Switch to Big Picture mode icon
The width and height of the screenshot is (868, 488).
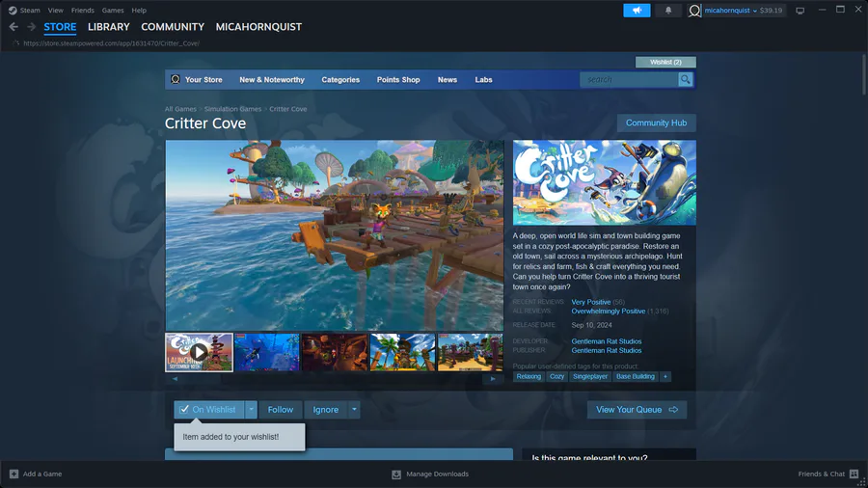[x=800, y=10]
